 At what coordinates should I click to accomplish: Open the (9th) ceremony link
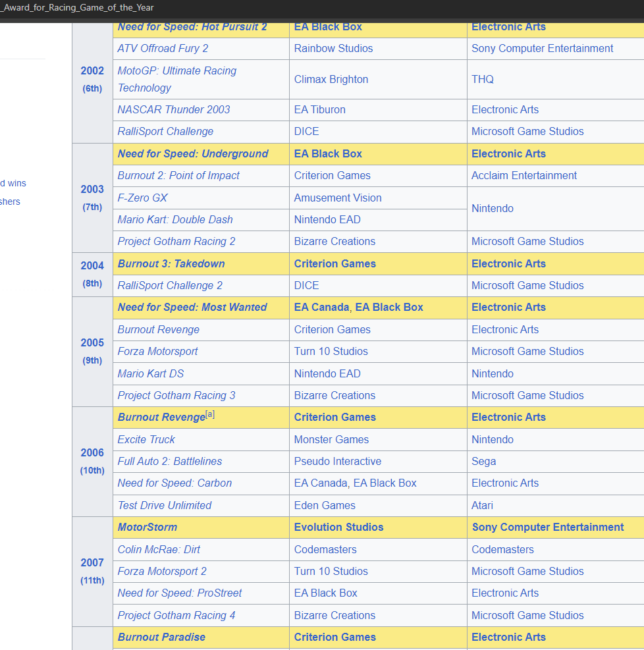[x=92, y=361]
